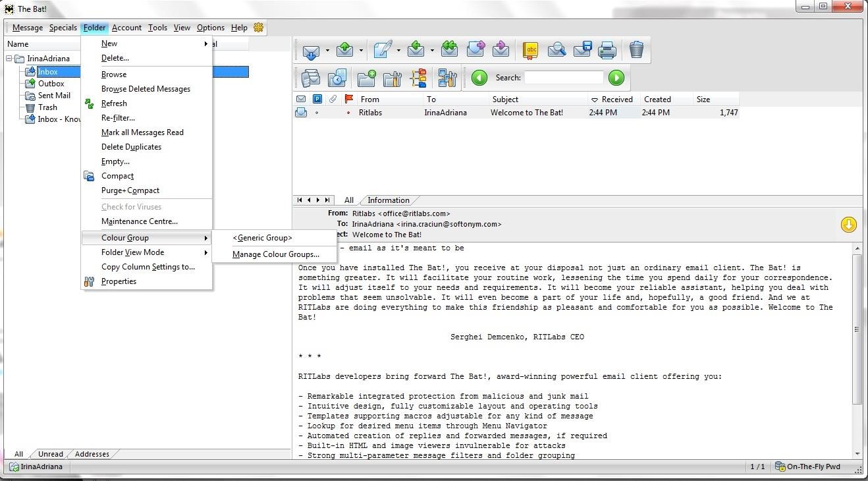The height and width of the screenshot is (481, 868).
Task: Create a new message with the quill icon
Action: [x=382, y=51]
